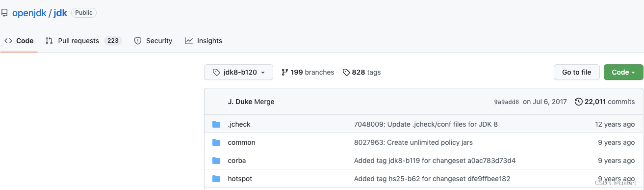The image size is (644, 190).
Task: Click the on Jul 6, 2017 commit date
Action: (x=545, y=102)
